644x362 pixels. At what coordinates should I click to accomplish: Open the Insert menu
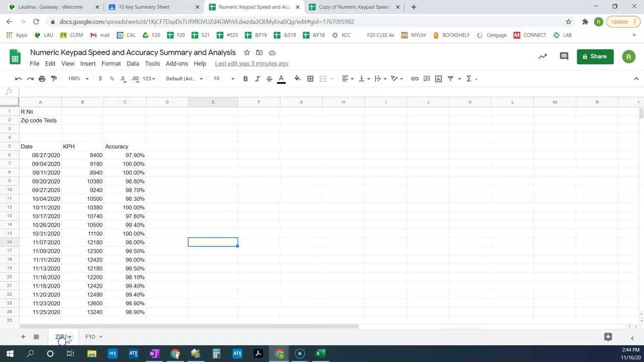tap(88, 64)
